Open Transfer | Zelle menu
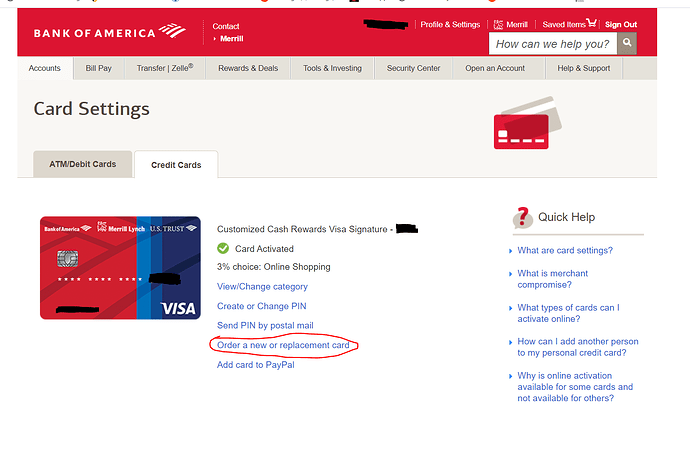Viewport: 690px width, 464px height. [x=165, y=68]
